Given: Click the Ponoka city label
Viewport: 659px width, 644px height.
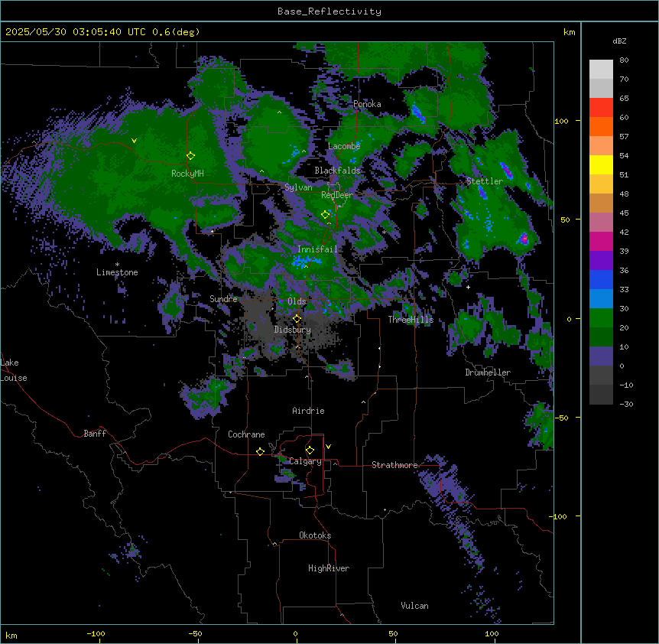Looking at the screenshot, I should (x=367, y=104).
